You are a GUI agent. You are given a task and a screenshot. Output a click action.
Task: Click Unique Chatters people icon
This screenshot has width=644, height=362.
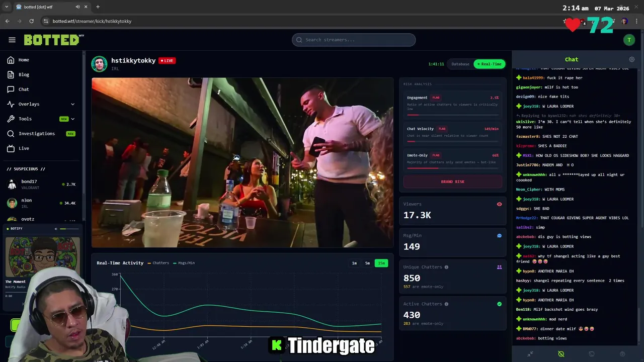tap(499, 267)
